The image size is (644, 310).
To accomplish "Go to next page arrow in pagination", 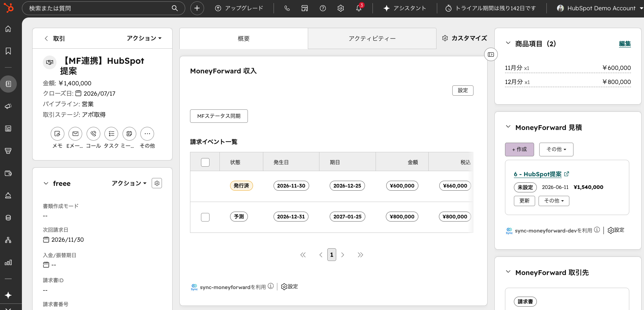I will (343, 255).
